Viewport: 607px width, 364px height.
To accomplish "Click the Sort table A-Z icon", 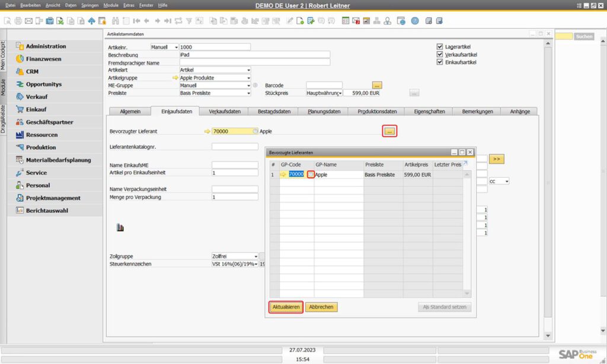I will (x=199, y=21).
